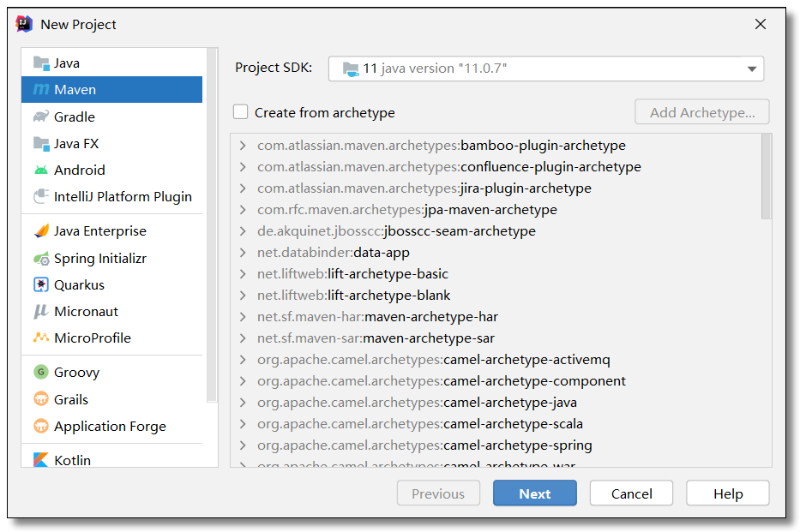The height and width of the screenshot is (532, 800).
Task: Click the Maven icon in sidebar
Action: [41, 90]
